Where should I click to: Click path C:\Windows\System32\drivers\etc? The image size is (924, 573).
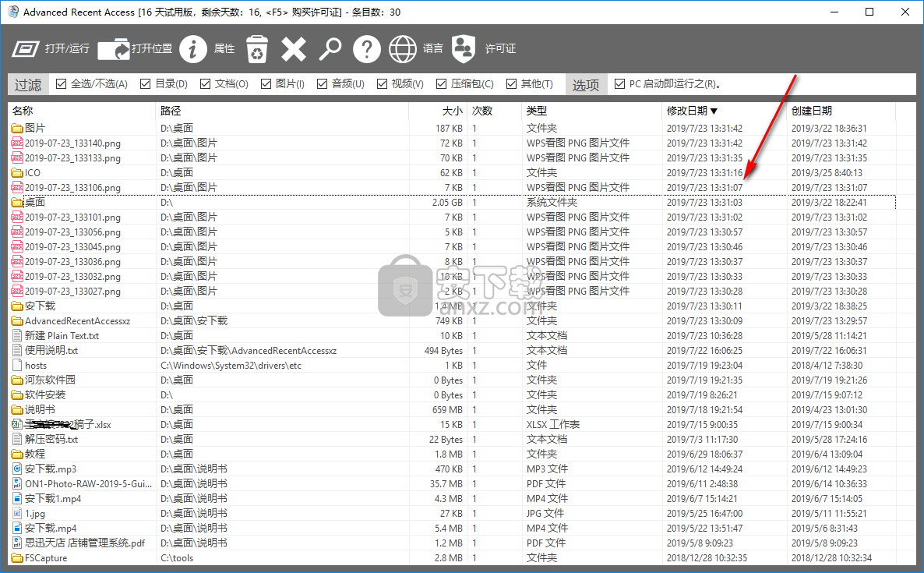tap(231, 366)
